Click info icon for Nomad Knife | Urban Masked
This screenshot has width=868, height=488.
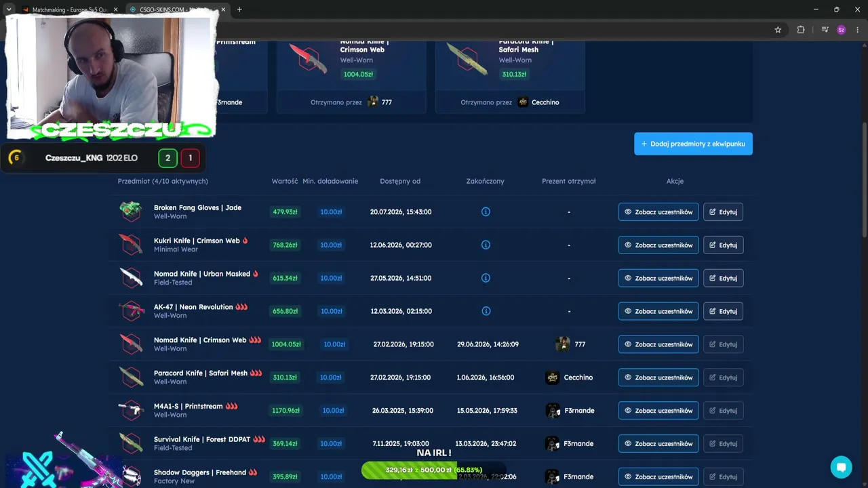486,278
